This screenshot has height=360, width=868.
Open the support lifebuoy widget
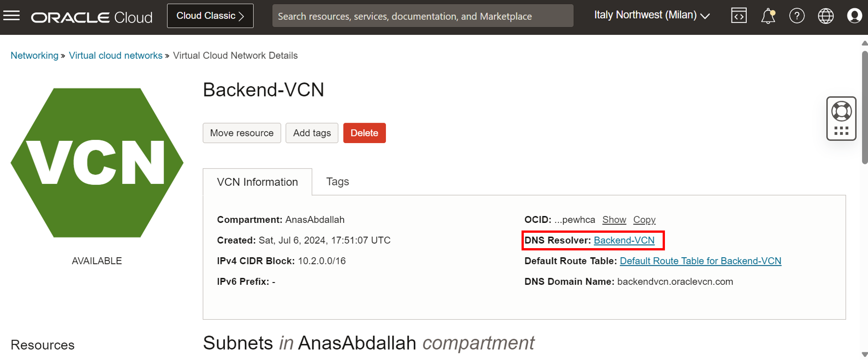[x=841, y=118]
